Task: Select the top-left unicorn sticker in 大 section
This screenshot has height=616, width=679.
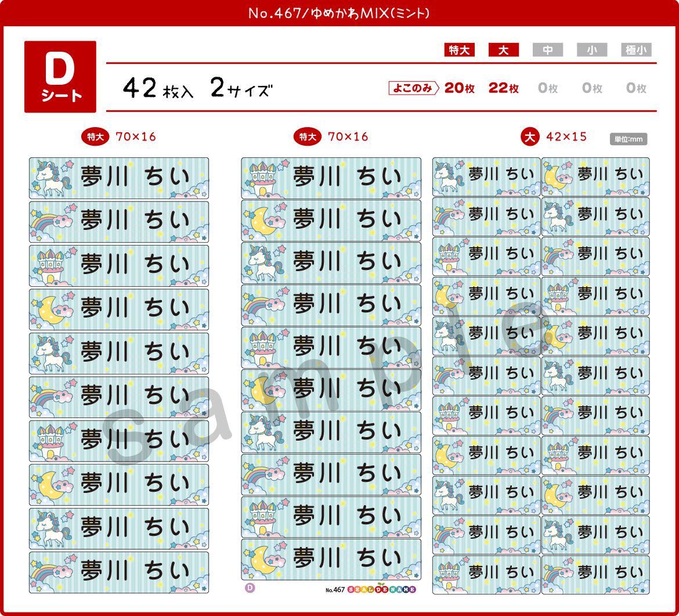Action: click(x=486, y=177)
